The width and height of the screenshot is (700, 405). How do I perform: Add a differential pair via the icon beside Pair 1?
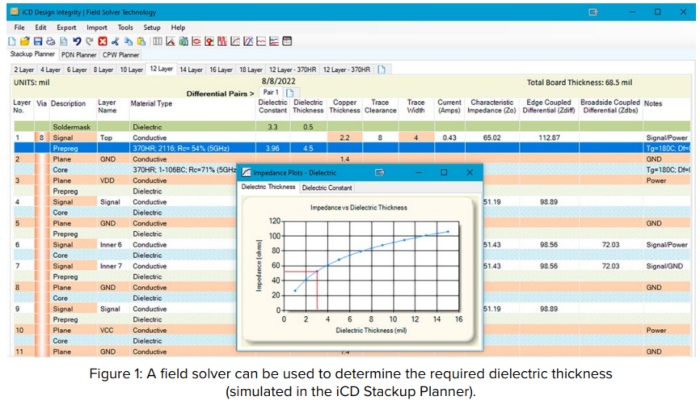[x=290, y=92]
